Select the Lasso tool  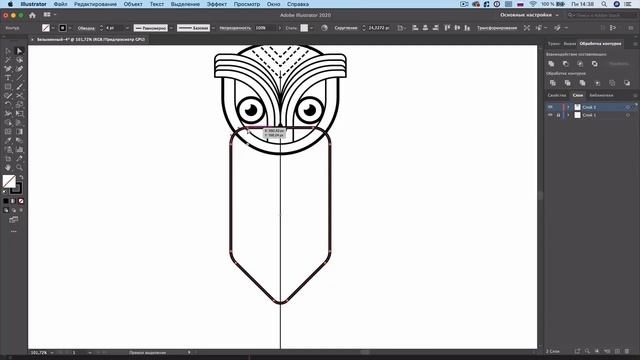coord(19,60)
